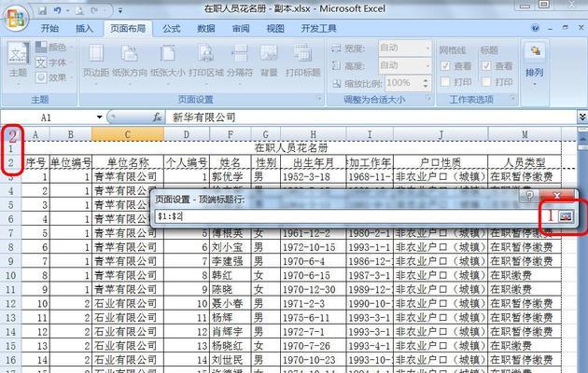Open Print Area (打印区域) menu
The image size is (588, 373).
[x=206, y=62]
